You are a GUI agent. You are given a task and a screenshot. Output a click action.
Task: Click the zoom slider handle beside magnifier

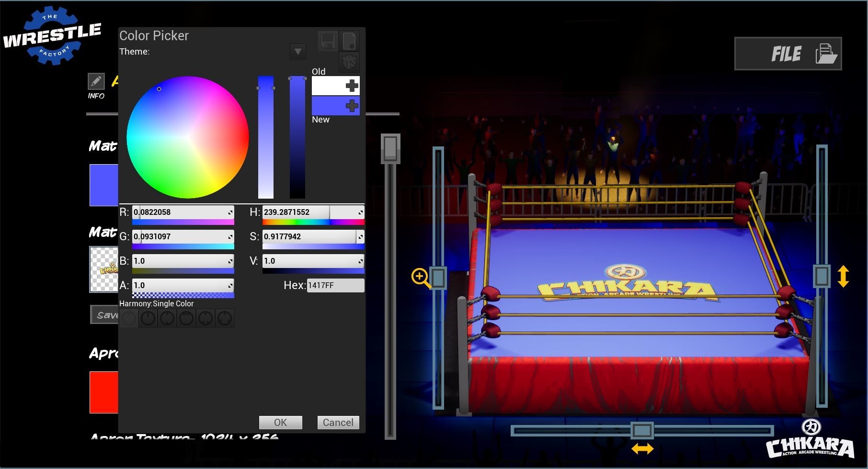[x=438, y=277]
